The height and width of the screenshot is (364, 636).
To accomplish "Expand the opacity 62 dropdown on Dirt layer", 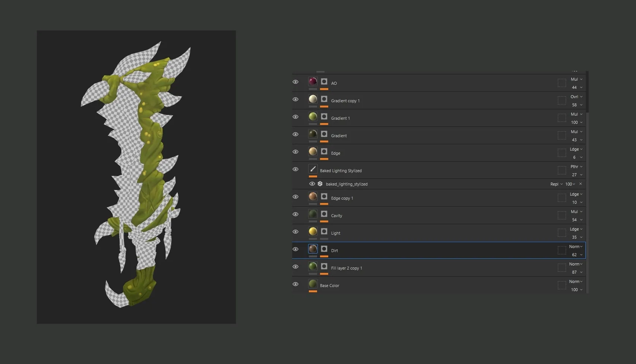I will tap(577, 255).
